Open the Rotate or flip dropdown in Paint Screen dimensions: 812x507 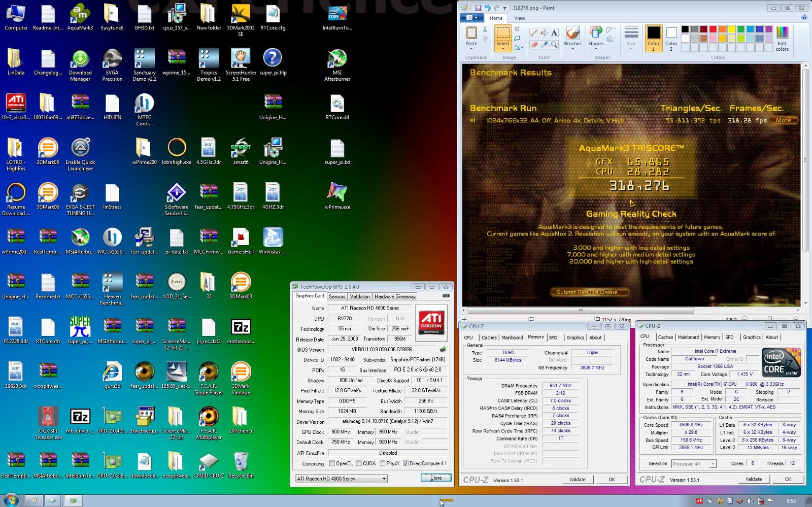pyautogui.click(x=518, y=48)
